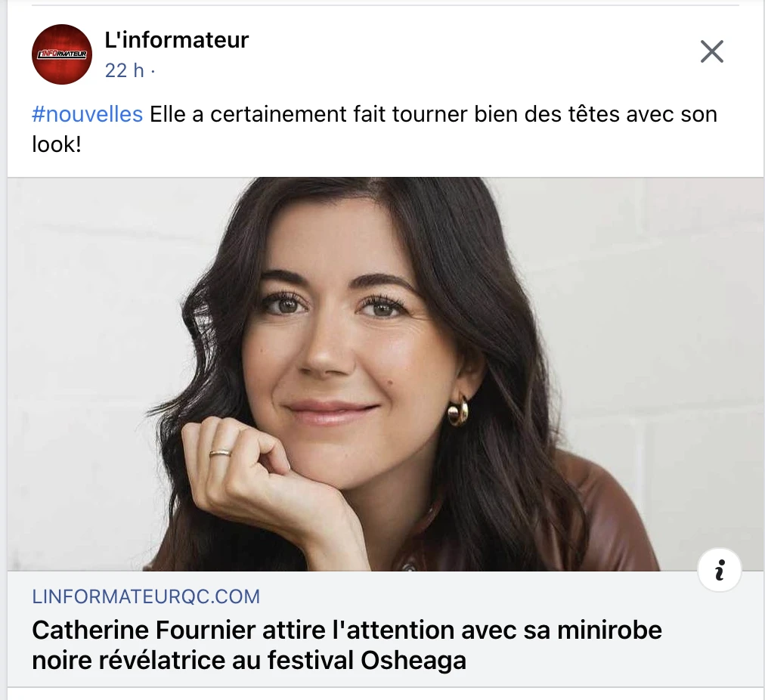Open the 22 h post timestamp
765x700 pixels.
coord(125,71)
